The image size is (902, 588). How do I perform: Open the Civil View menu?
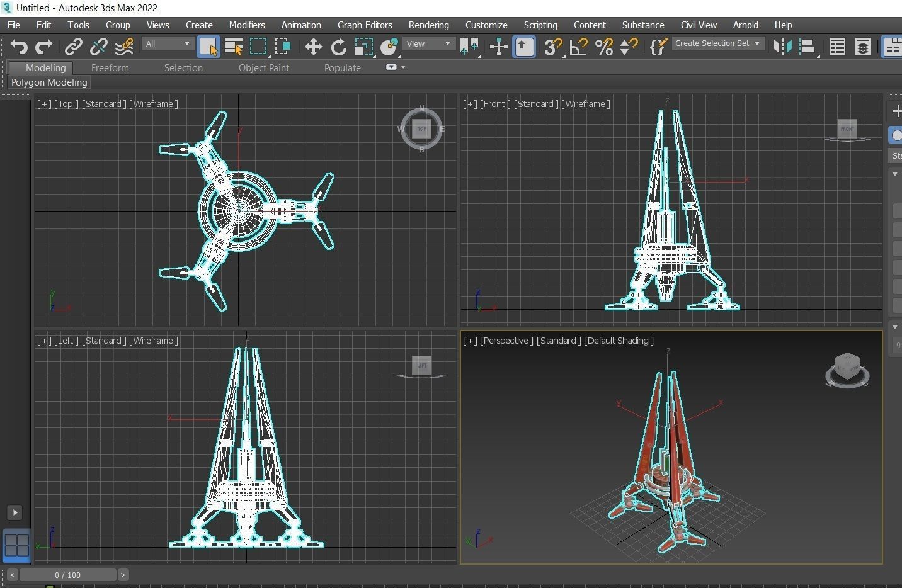pos(699,25)
